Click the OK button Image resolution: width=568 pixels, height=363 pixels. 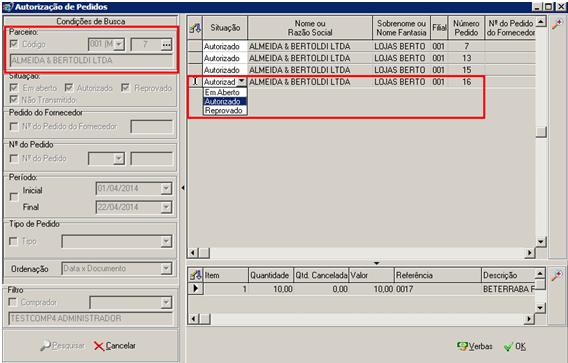514,346
